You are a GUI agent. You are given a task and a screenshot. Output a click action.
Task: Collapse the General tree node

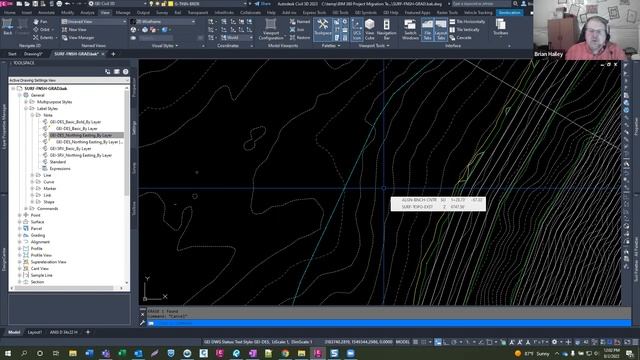click(x=20, y=95)
